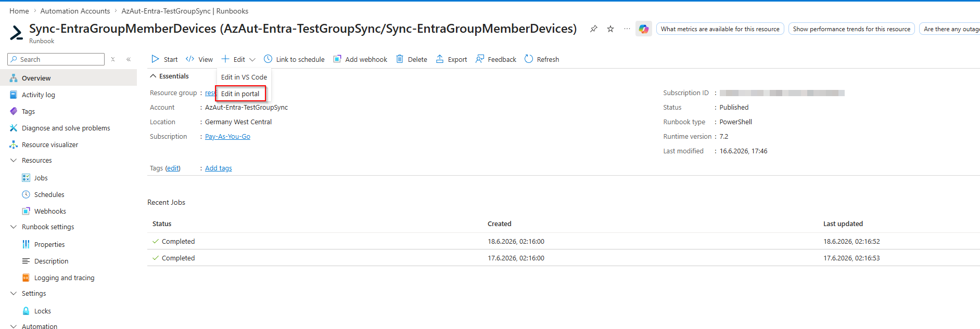Viewport: 980px width, 329px height.
Task: Collapse the Automation sidebar group
Action: 14,326
